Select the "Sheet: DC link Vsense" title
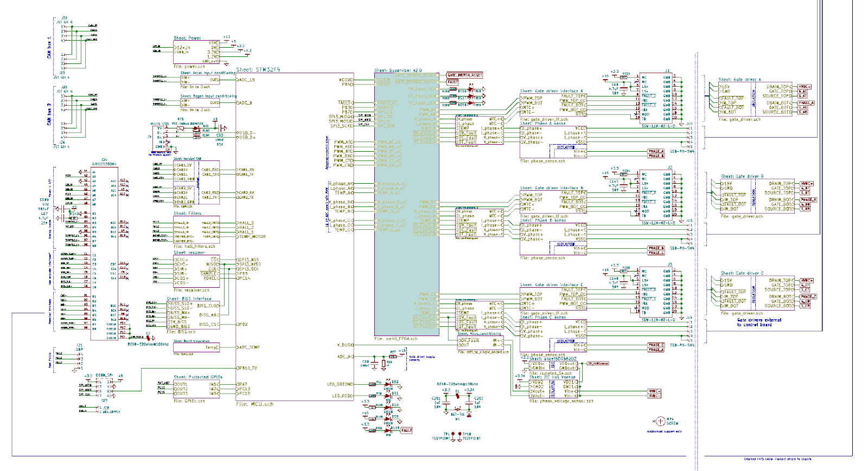The image size is (868, 471). (x=552, y=377)
